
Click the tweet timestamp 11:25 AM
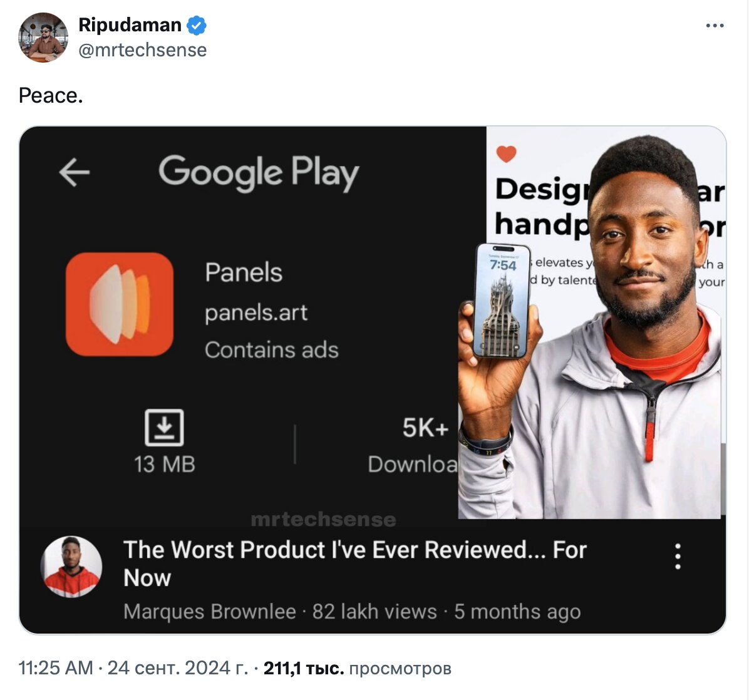click(x=56, y=668)
